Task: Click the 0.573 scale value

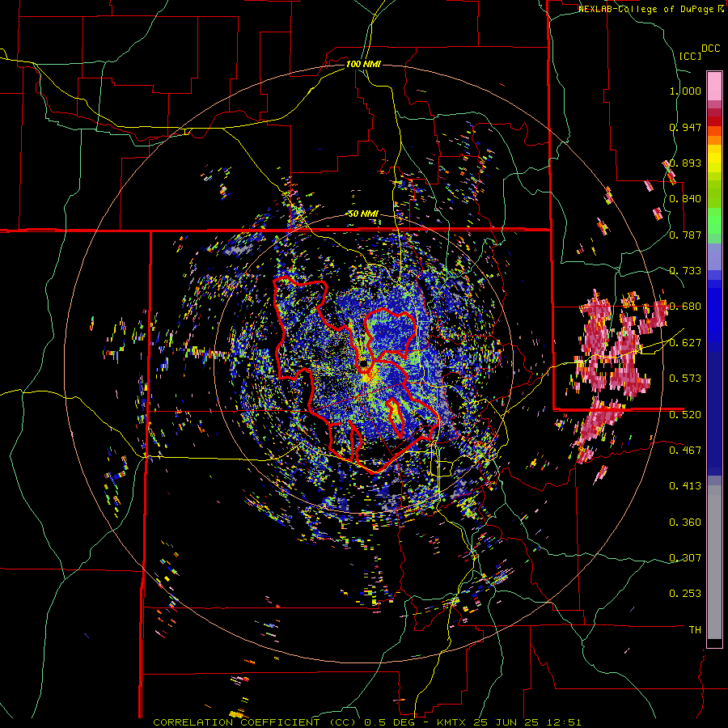Action: (685, 379)
